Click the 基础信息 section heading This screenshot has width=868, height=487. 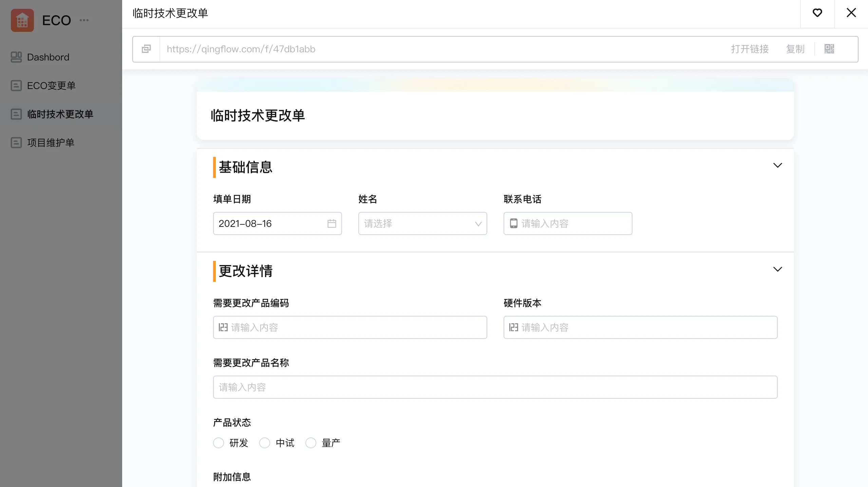pos(245,167)
